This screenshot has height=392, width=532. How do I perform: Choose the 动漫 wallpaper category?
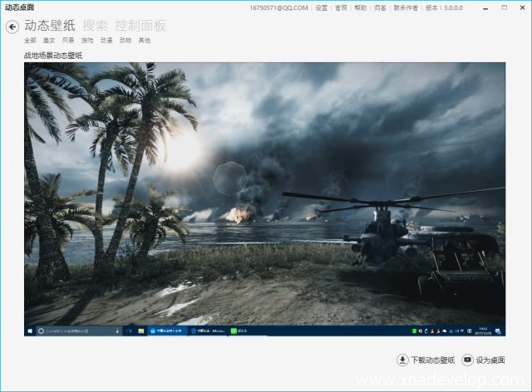tap(106, 40)
